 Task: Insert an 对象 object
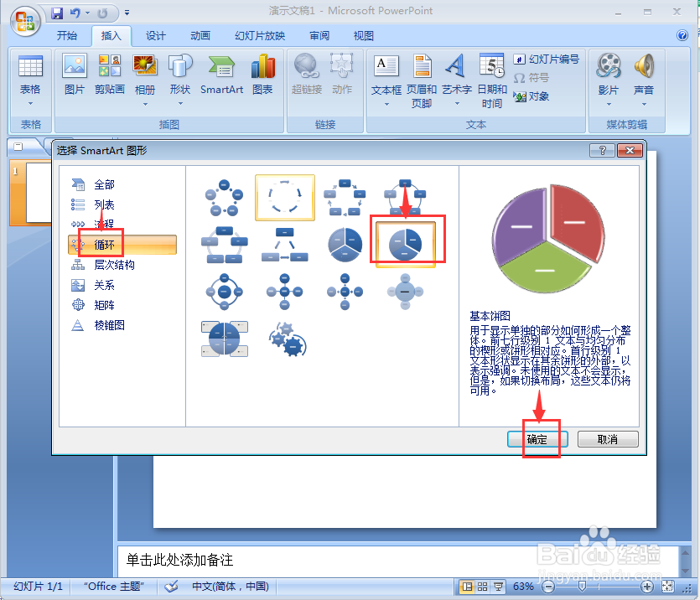pyautogui.click(x=531, y=96)
